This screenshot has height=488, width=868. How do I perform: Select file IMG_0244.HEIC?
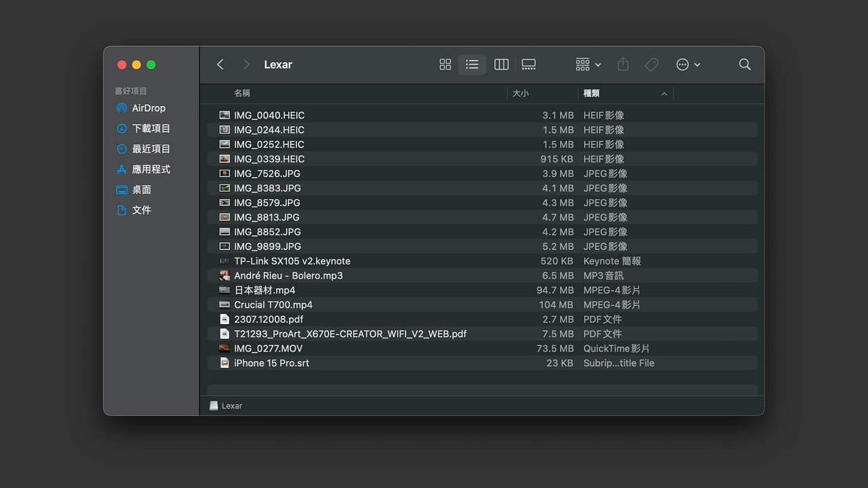tap(482, 129)
